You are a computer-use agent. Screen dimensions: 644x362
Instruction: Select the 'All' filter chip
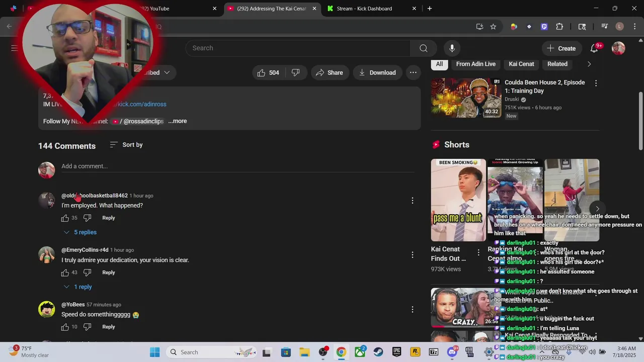pos(439,64)
